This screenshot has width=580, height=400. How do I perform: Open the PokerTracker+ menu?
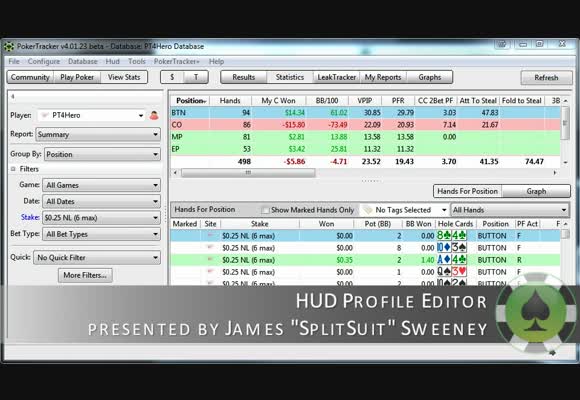176,61
